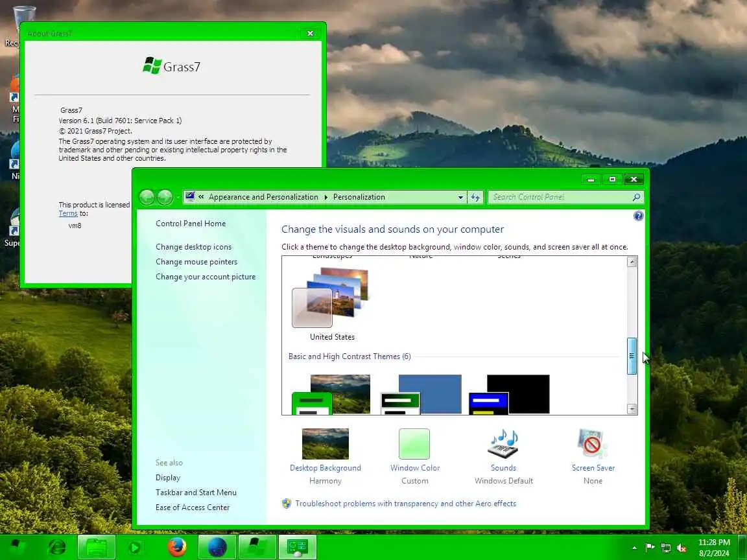Open Change desktop icons

pyautogui.click(x=193, y=247)
